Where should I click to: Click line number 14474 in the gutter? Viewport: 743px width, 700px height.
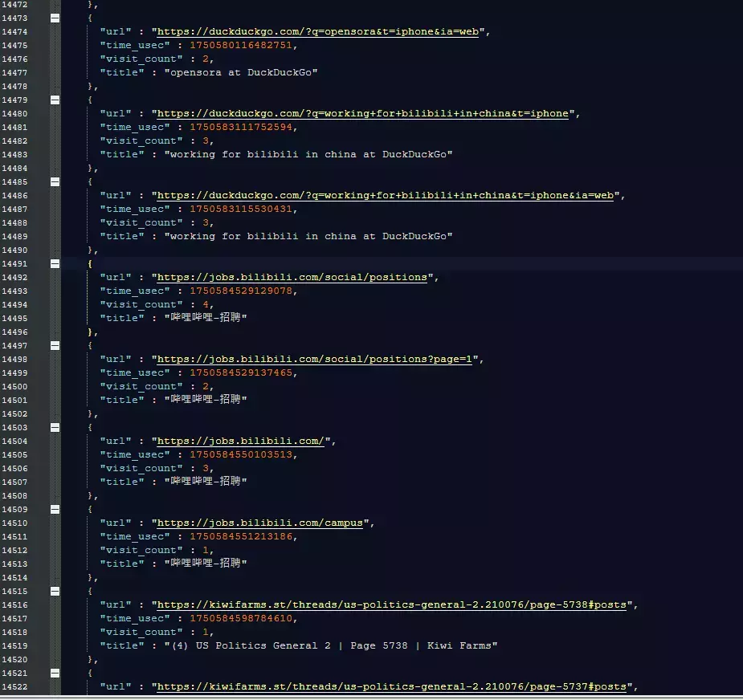pos(14,32)
